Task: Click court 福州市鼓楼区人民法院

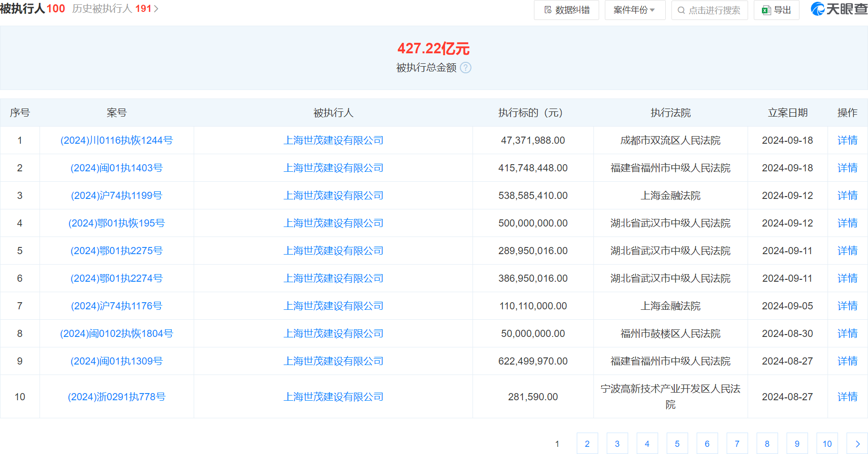Action: point(671,334)
